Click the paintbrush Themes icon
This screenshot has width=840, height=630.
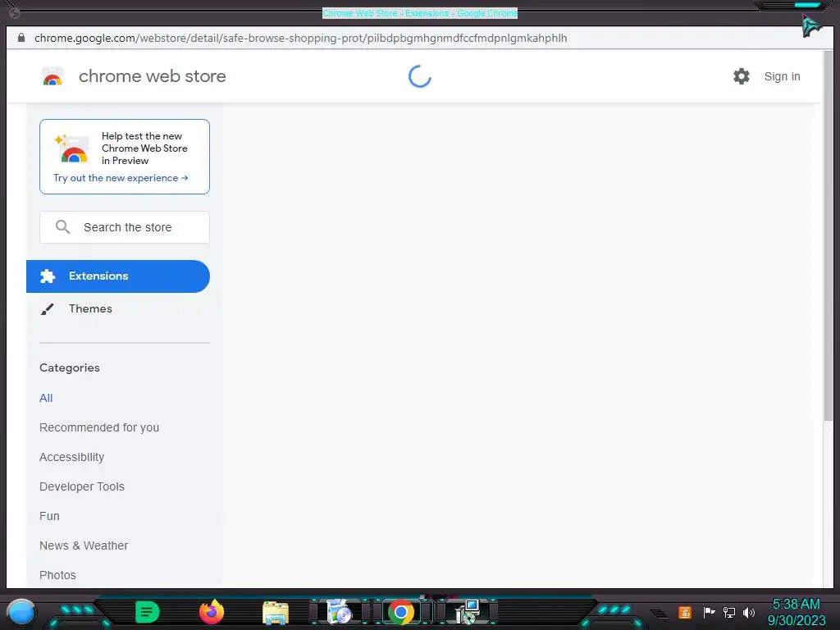click(x=47, y=309)
